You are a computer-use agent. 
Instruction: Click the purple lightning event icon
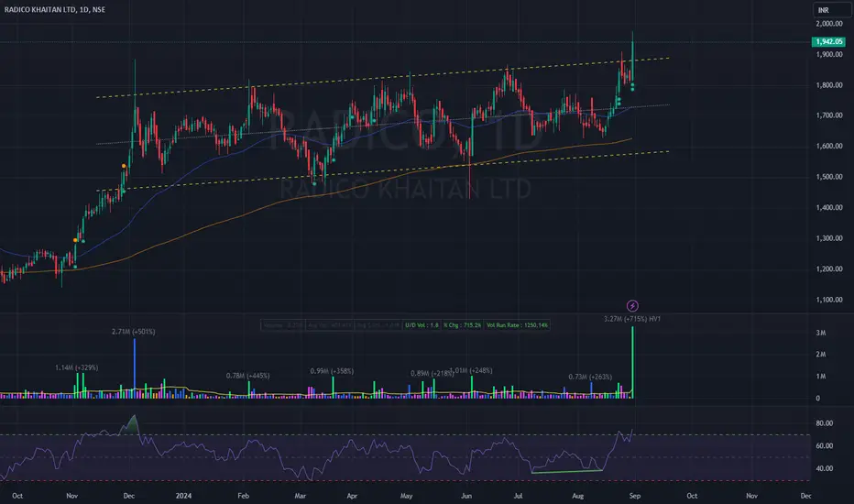pos(631,306)
